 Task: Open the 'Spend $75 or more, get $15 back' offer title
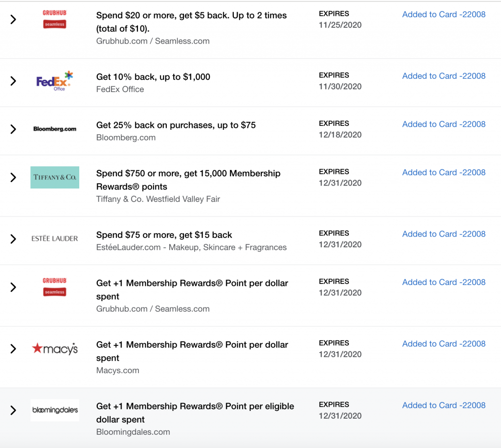click(164, 235)
